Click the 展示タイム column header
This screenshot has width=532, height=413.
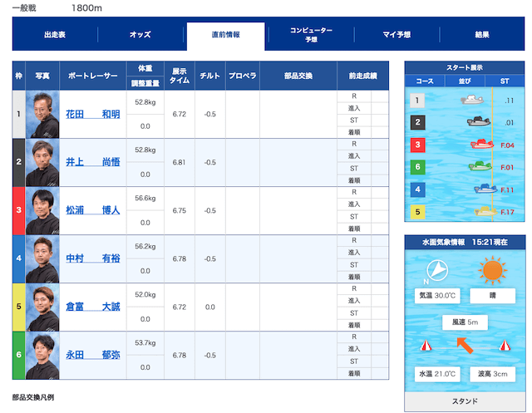pyautogui.click(x=180, y=76)
